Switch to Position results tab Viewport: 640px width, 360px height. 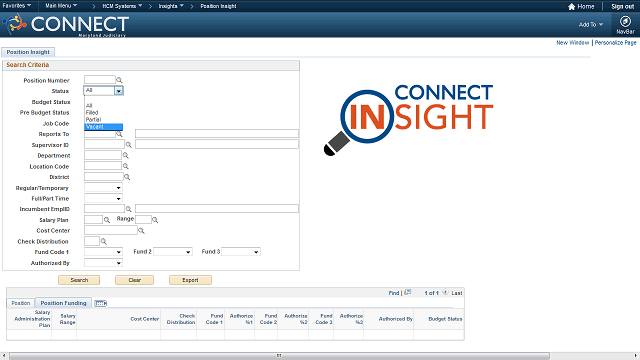tap(20, 303)
